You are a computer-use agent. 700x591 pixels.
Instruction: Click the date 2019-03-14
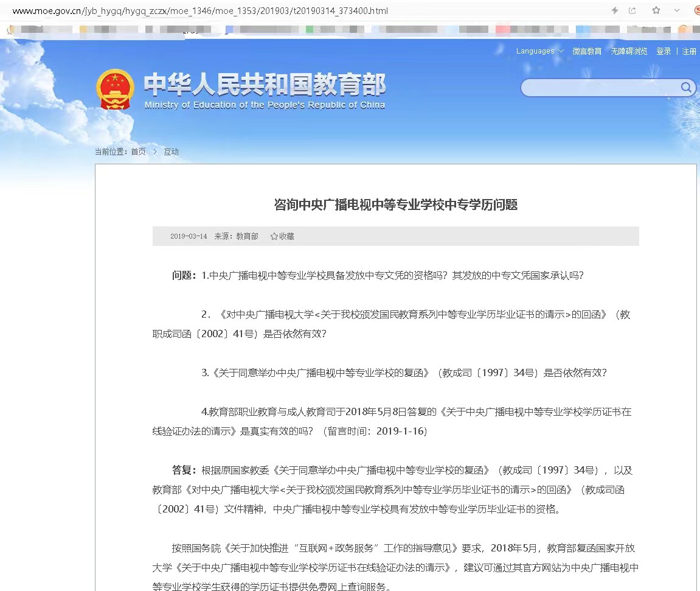pyautogui.click(x=189, y=236)
